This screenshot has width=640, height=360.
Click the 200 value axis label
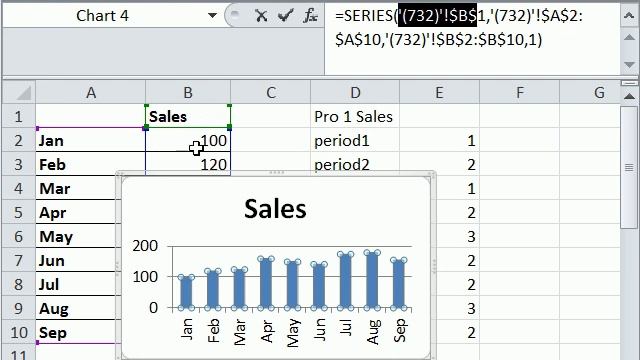coord(145,246)
